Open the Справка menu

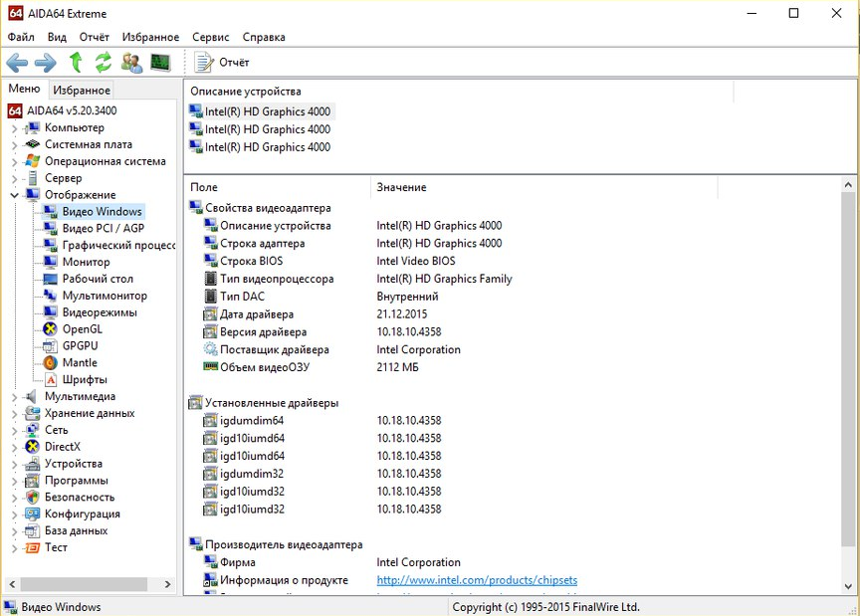click(x=264, y=37)
